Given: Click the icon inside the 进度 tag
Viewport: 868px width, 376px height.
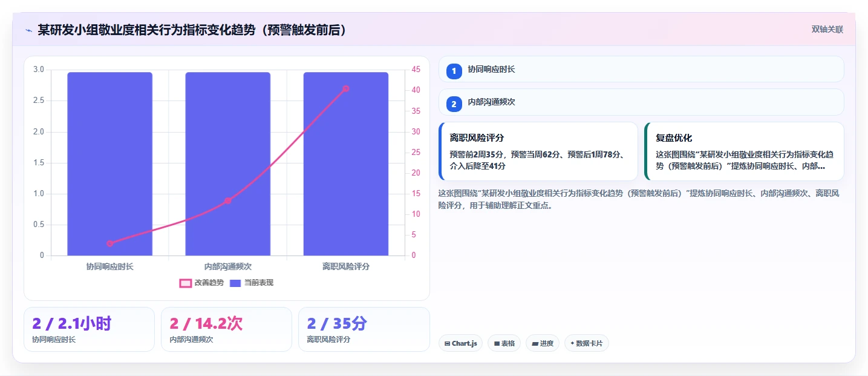Looking at the screenshot, I should coord(535,343).
